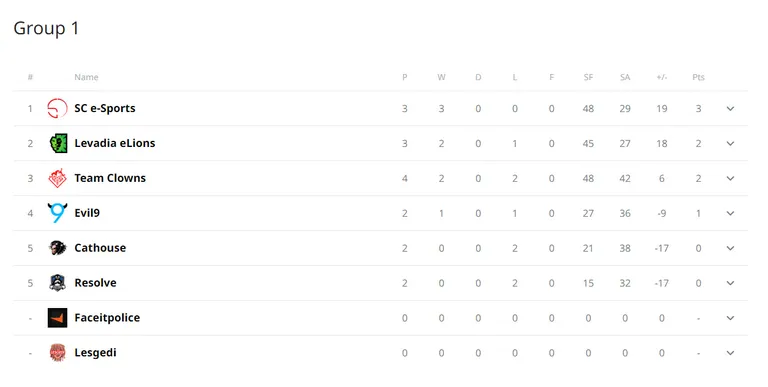The image size is (768, 387).
Task: Expand the Levadia eLions row details
Action: (x=730, y=144)
